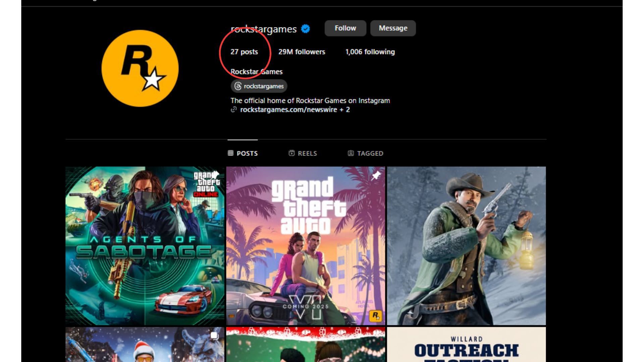The image size is (644, 362).
Task: Switch to the POSTS tab
Action: pyautogui.click(x=243, y=153)
